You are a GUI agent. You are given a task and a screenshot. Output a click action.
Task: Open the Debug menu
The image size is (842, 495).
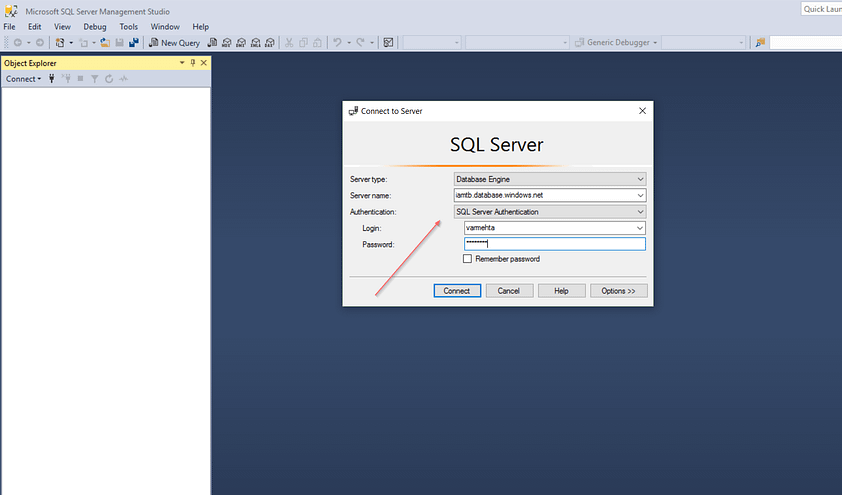[x=95, y=27]
